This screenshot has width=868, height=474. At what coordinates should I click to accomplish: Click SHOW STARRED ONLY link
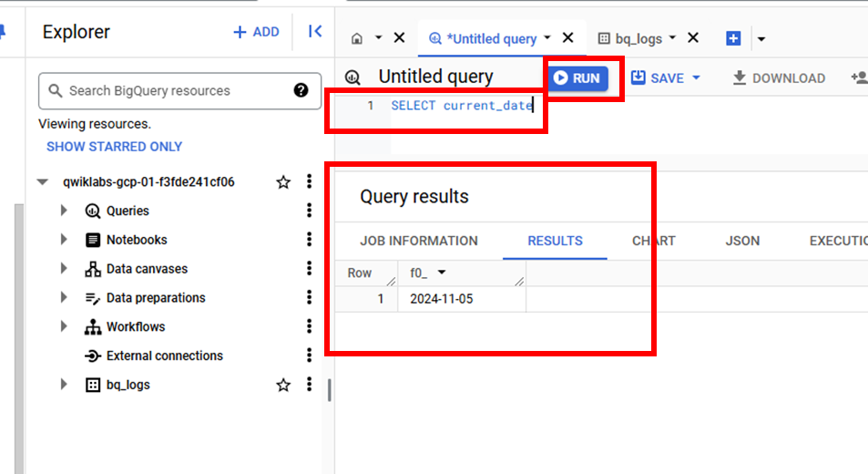tap(114, 147)
